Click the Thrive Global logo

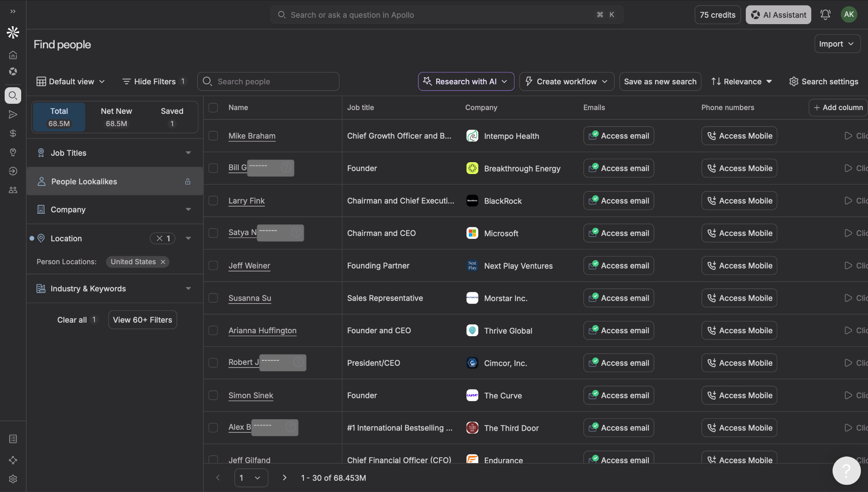tap(472, 330)
